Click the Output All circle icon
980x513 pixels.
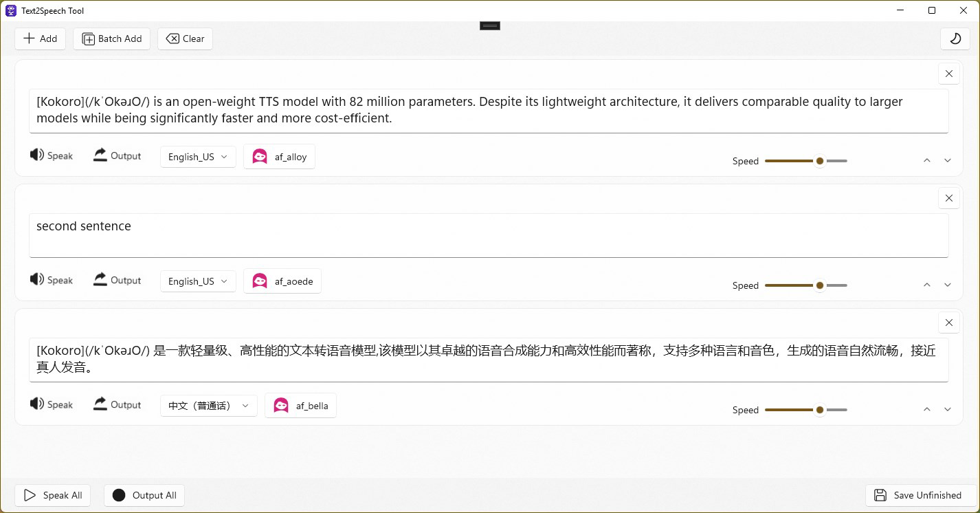119,494
